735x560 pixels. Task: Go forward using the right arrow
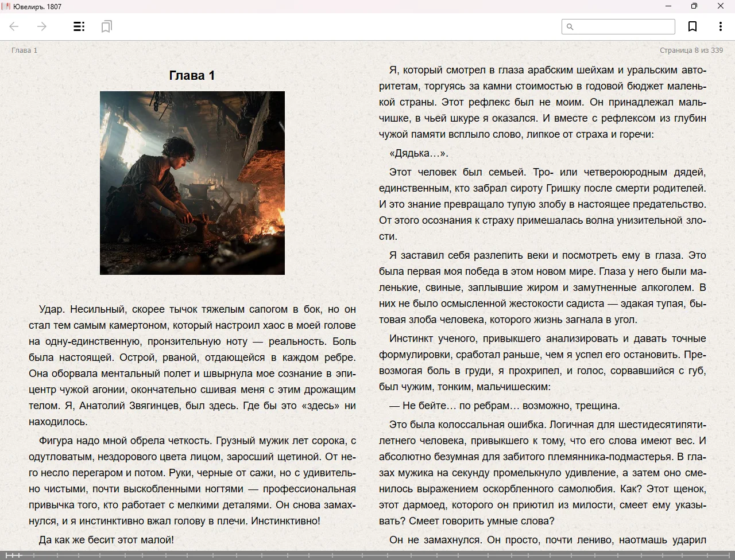(42, 26)
